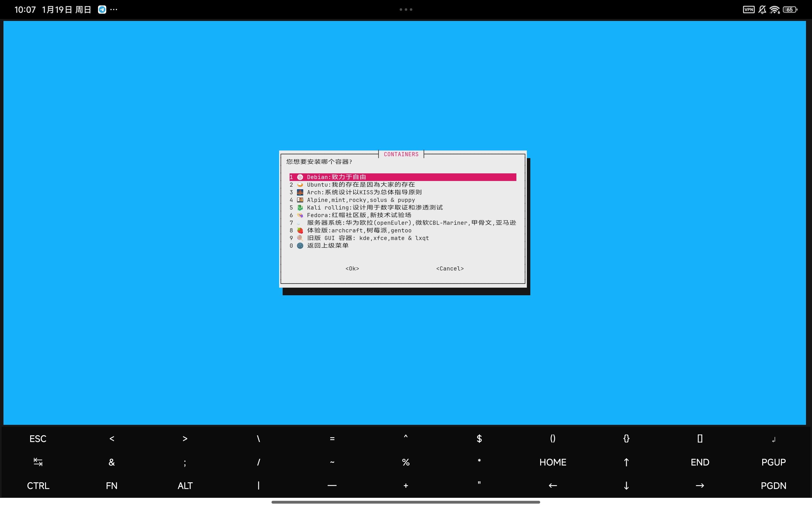Tap the double quote key

(x=479, y=484)
